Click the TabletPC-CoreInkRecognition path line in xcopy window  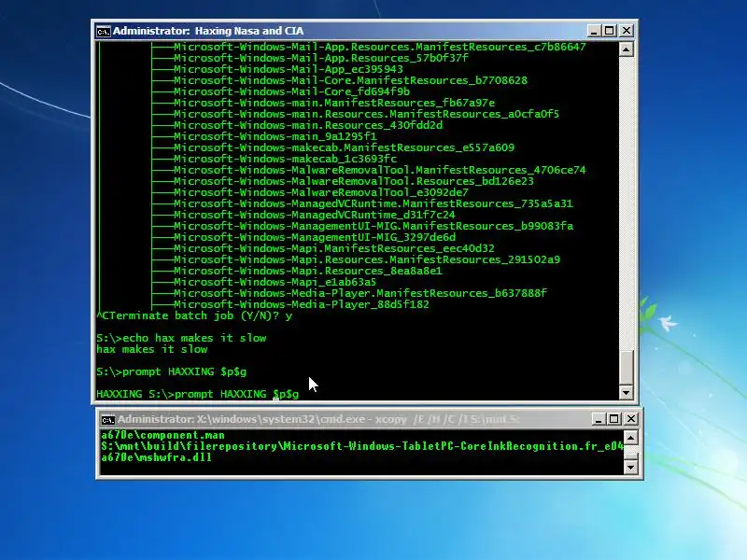point(362,446)
